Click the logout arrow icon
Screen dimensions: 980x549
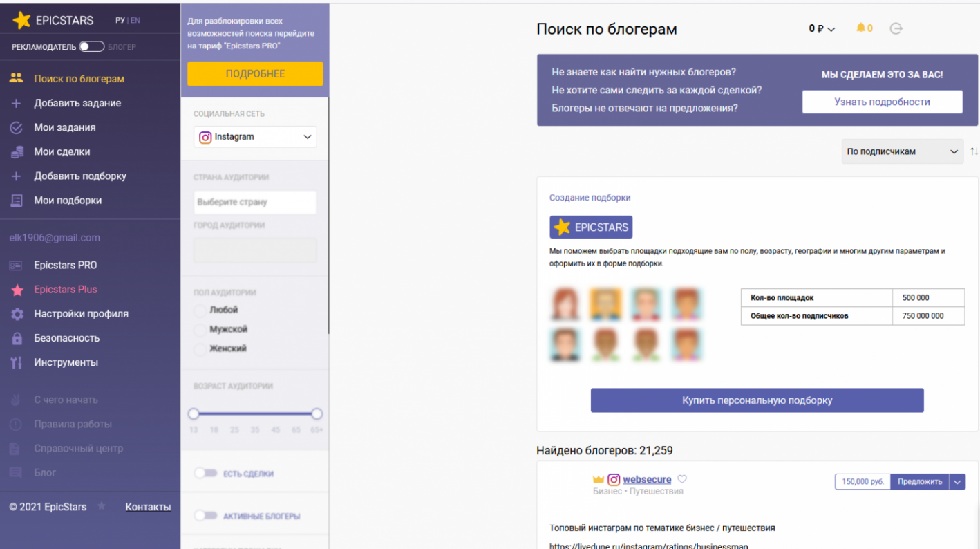click(x=896, y=28)
